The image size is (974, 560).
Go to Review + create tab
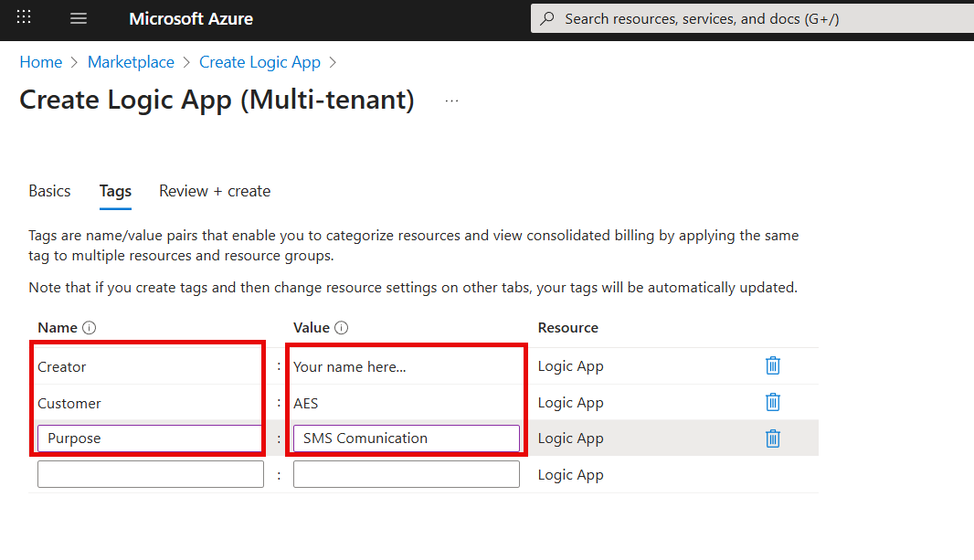point(215,191)
